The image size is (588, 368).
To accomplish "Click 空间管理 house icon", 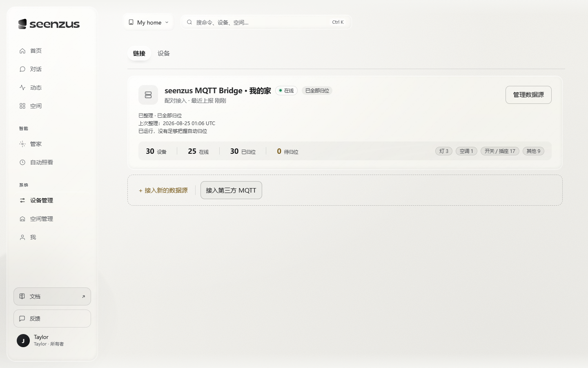I will pyautogui.click(x=22, y=219).
